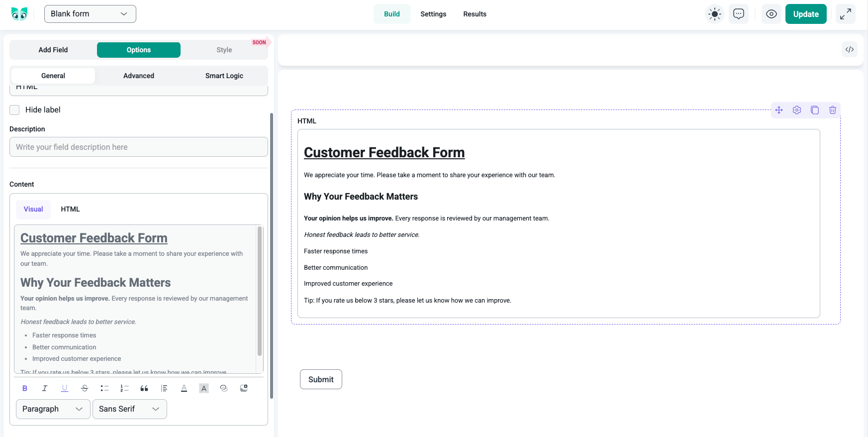Screen dimensions: 868x437
Task: Click the app logo icon
Action: 19,14
